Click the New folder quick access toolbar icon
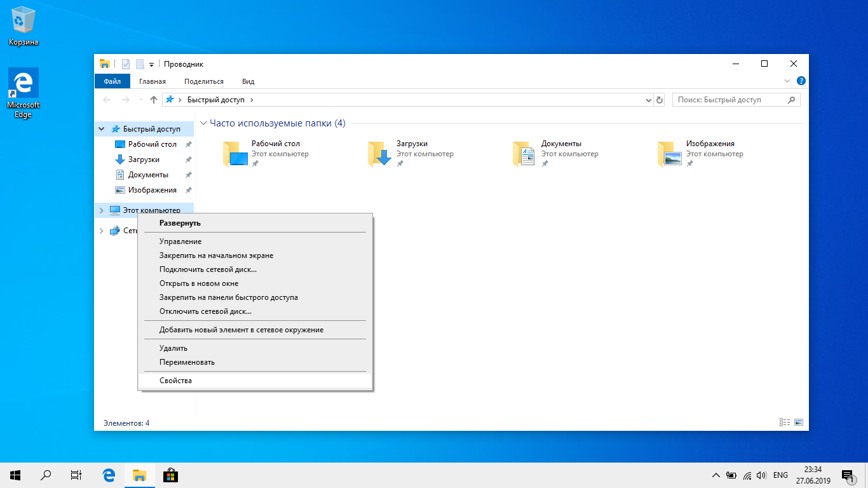This screenshot has width=868, height=488. 140,64
